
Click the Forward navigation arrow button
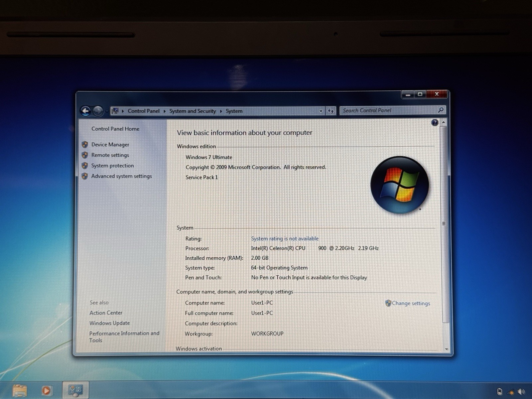click(98, 111)
